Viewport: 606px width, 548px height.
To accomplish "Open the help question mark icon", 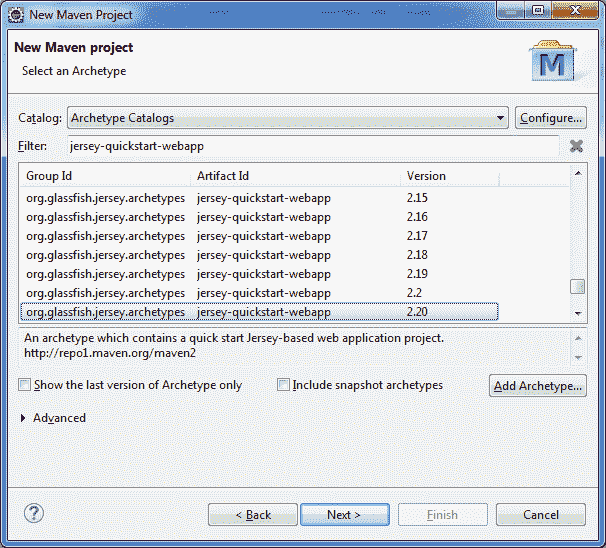I will pyautogui.click(x=34, y=514).
